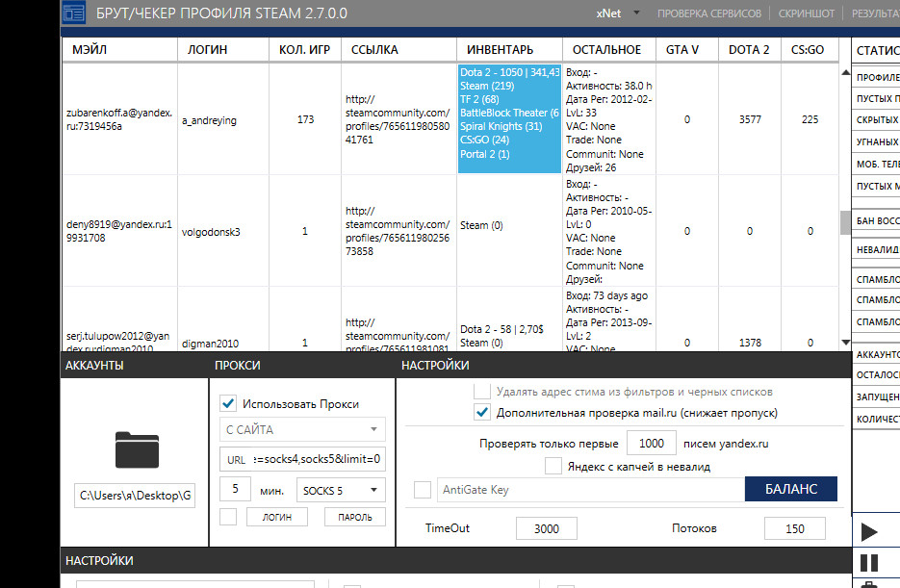Open the СКРИНШОТ menu item
Viewport: 900px width, 588px height.
(807, 13)
